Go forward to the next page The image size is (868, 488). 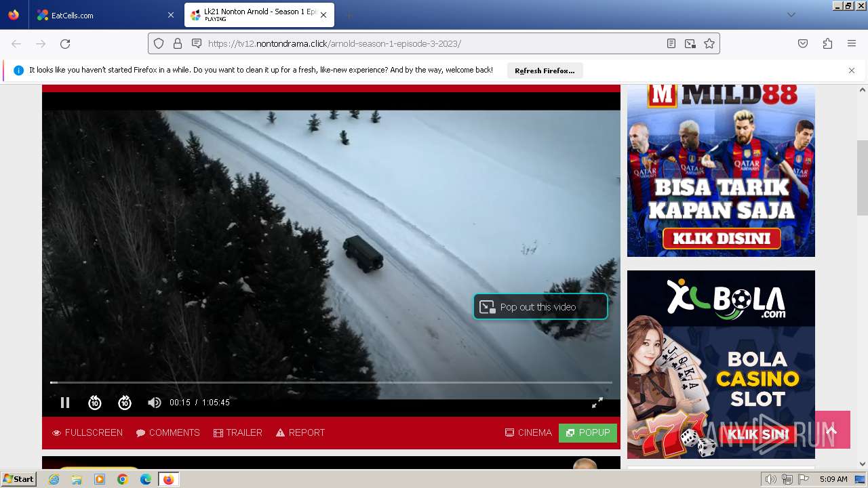click(41, 43)
